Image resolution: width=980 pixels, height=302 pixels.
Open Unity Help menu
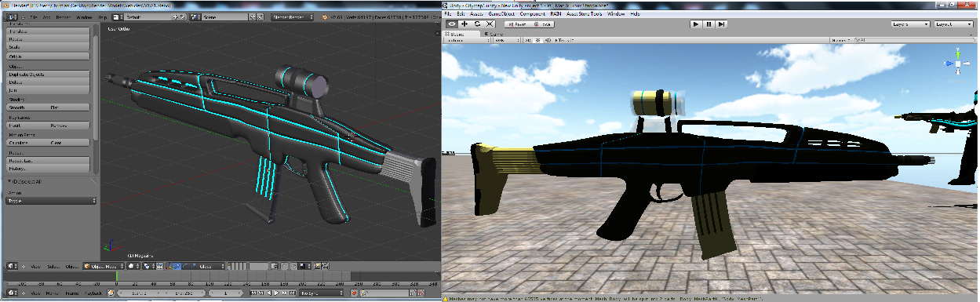(x=636, y=14)
